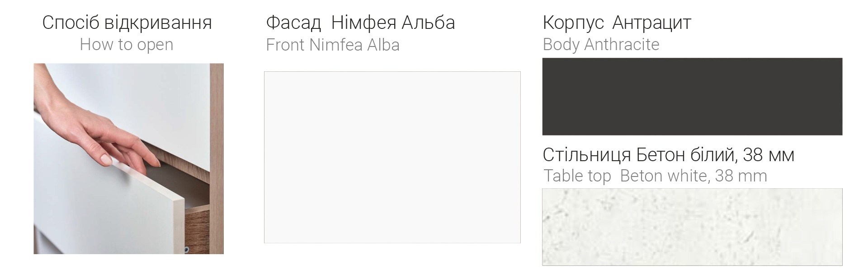Image resolution: width=868 pixels, height=274 pixels.
Task: Click the word "Корпус" in the heading
Action: (x=573, y=23)
